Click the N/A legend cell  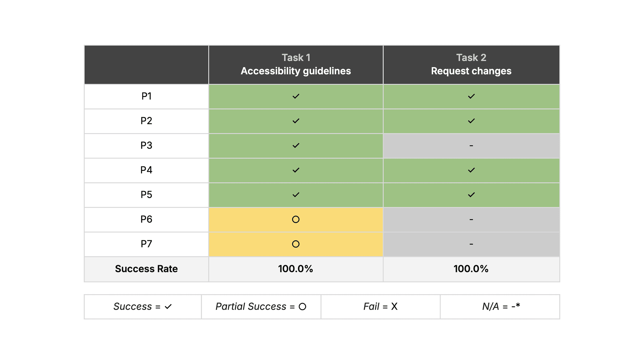[500, 307]
